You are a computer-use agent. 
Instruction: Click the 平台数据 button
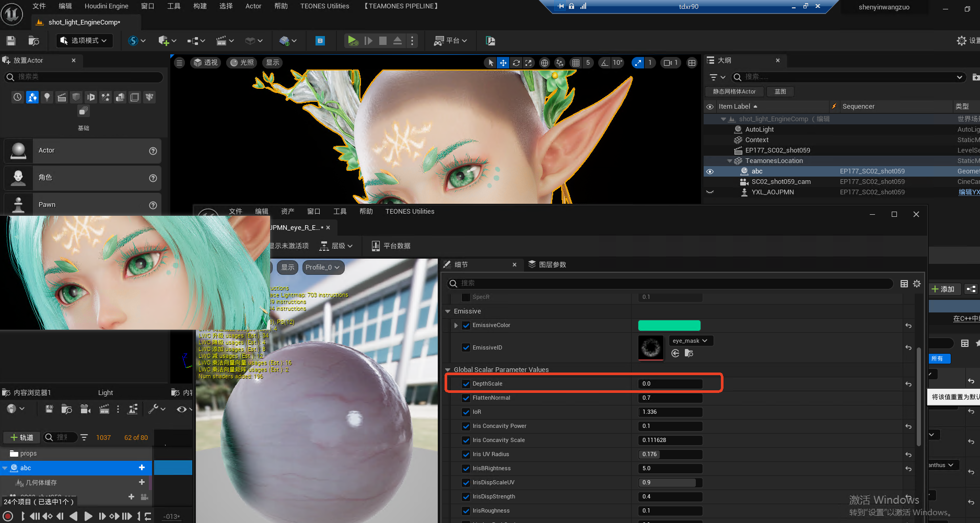pos(391,246)
